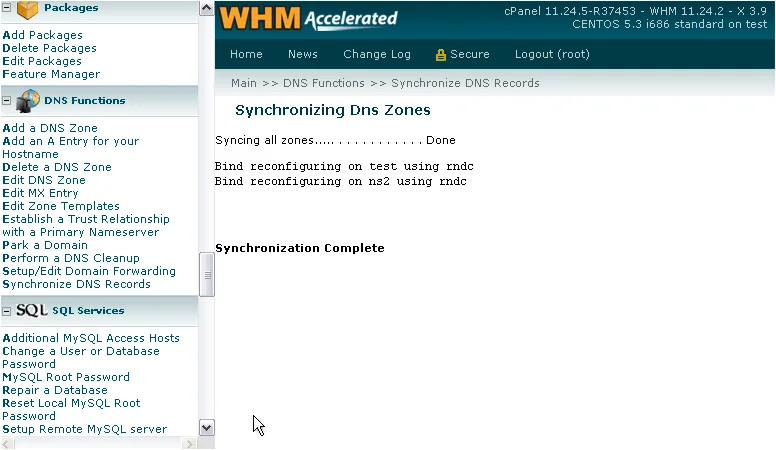
Task: Open the Repair a Database link
Action: [55, 390]
